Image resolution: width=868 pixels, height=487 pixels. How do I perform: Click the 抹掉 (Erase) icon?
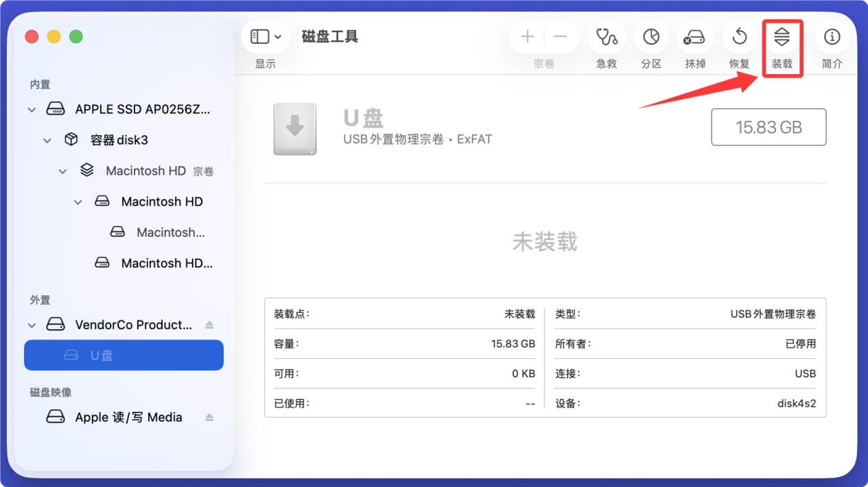695,38
